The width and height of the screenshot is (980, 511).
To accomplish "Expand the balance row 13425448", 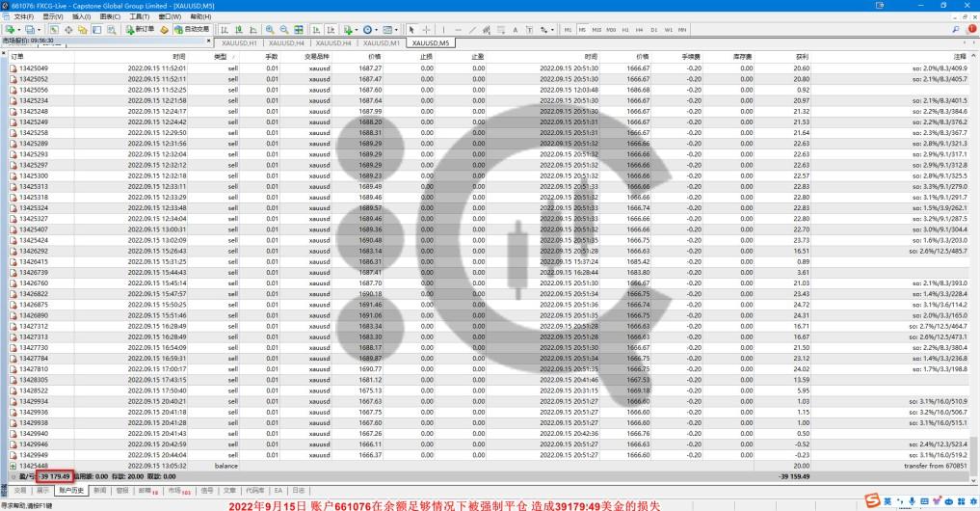I will point(13,465).
